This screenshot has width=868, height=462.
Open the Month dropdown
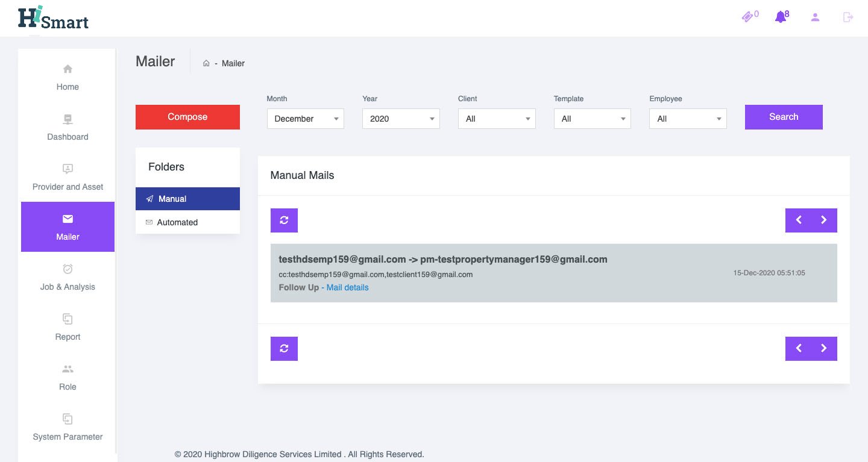click(306, 119)
